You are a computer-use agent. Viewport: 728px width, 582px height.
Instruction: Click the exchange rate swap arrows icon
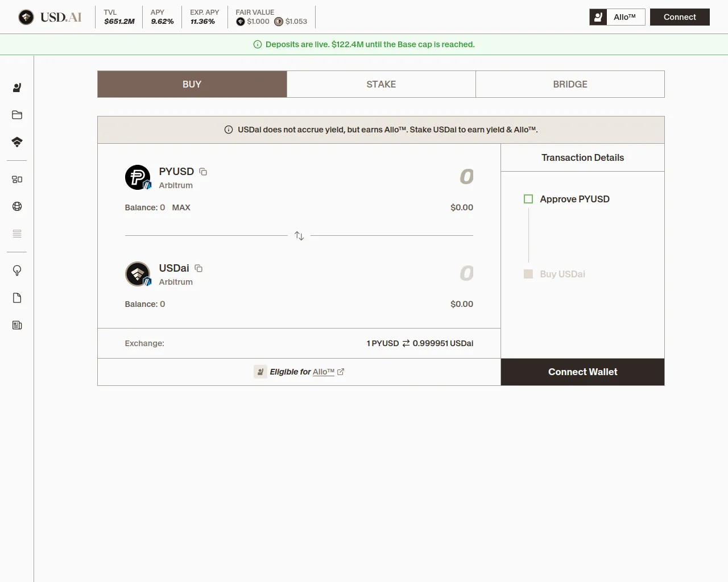click(406, 343)
